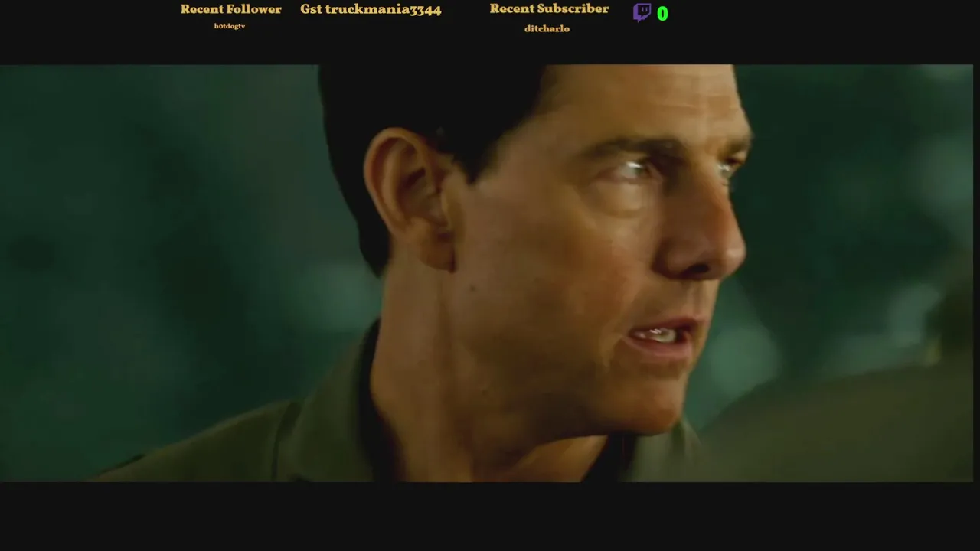Click the purple Twitch logo icon
Viewport: 980px width, 551px height.
click(x=642, y=13)
